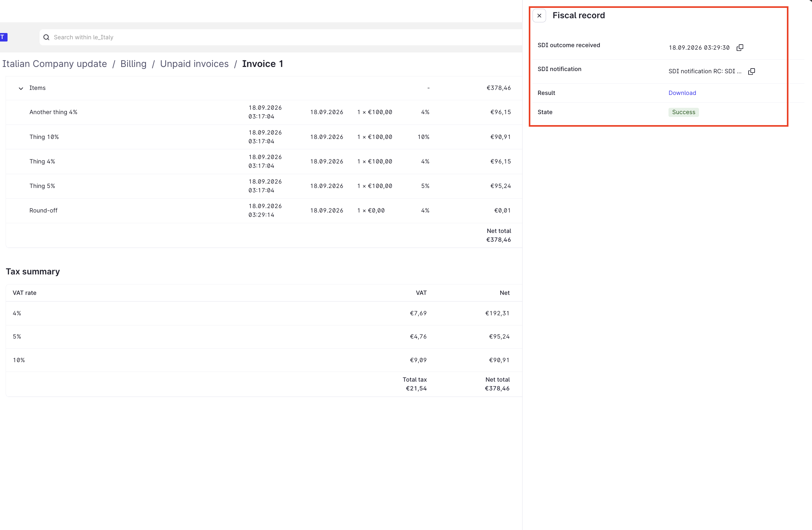Screen dimensions: 812x530
Task: Select the 10% tax summary row
Action: (264, 360)
